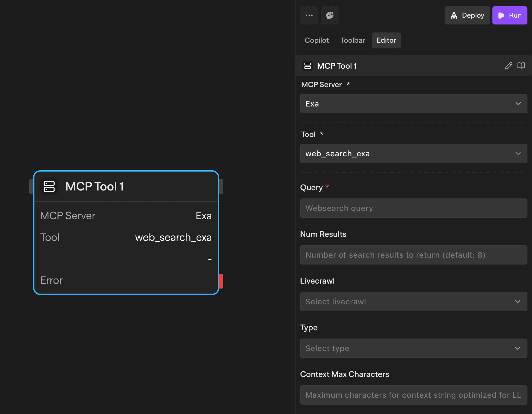532x414 pixels.
Task: Open the Tool dropdown showing web_search_exa
Action: click(414, 153)
